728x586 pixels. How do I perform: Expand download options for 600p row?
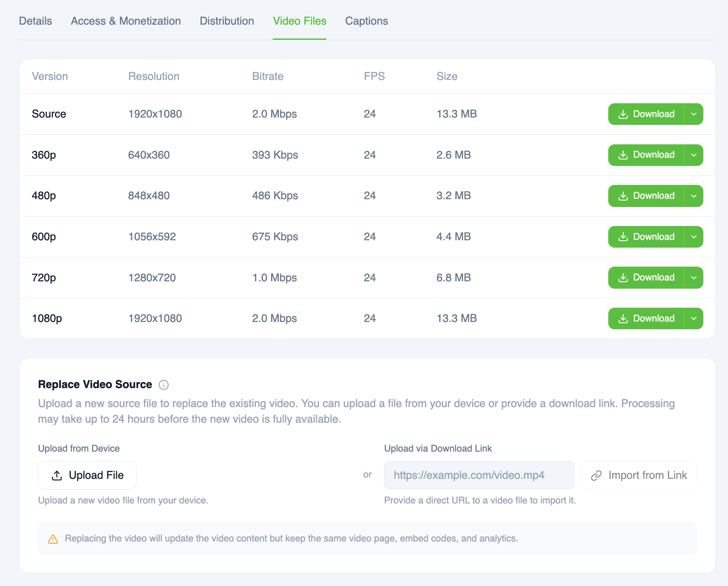point(694,237)
